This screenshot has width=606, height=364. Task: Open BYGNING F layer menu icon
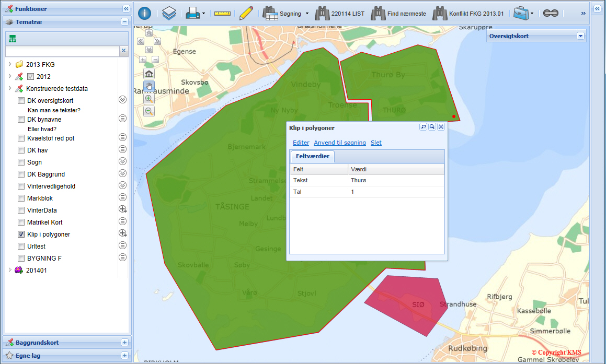coord(122,257)
